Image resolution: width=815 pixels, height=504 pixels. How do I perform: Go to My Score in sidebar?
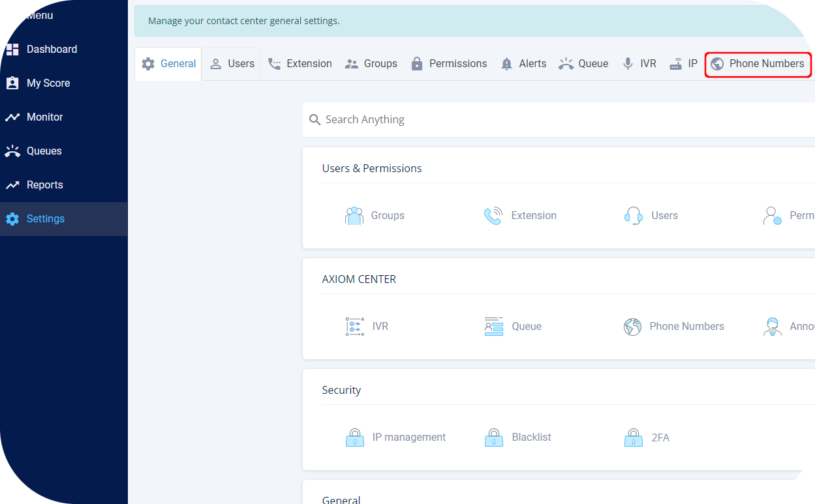tap(64, 83)
